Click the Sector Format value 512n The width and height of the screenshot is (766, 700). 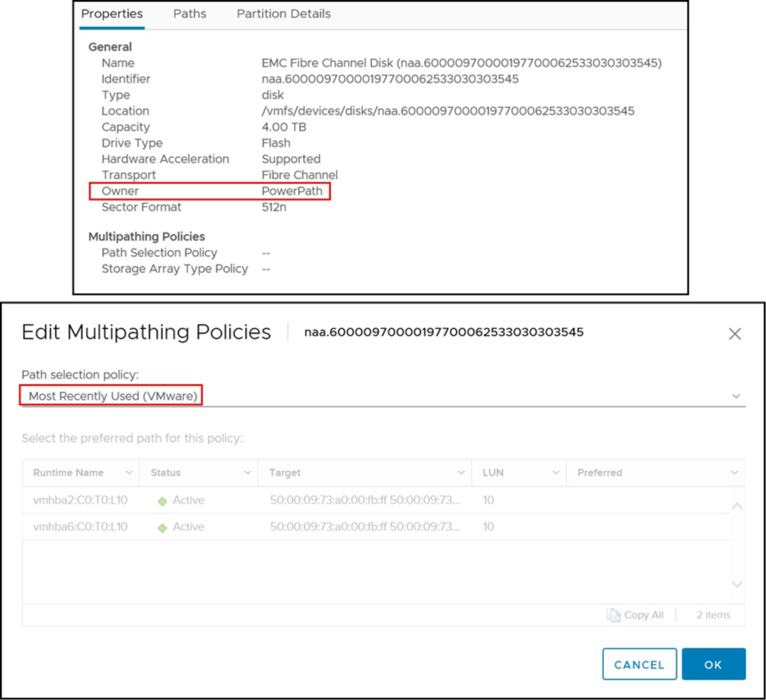point(274,207)
